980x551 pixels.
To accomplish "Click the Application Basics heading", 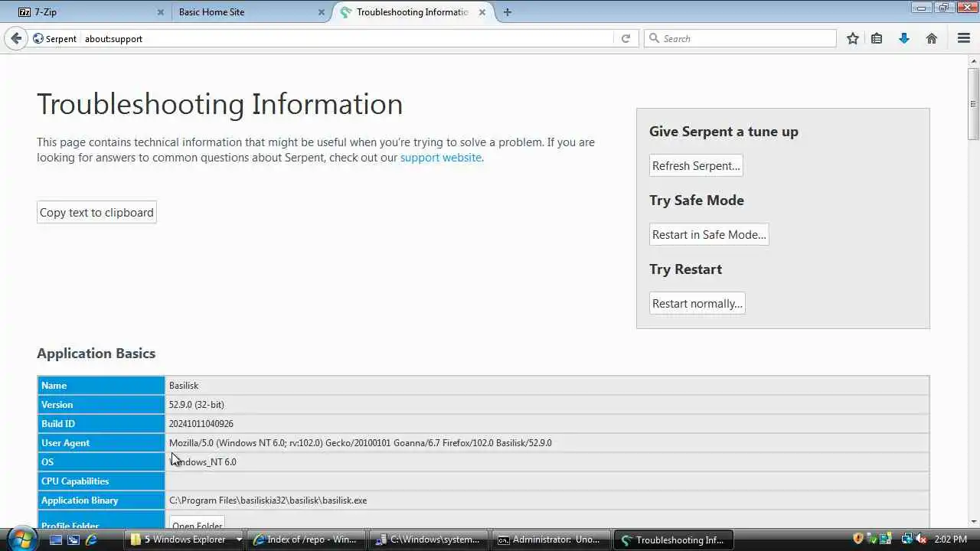I will (x=96, y=354).
